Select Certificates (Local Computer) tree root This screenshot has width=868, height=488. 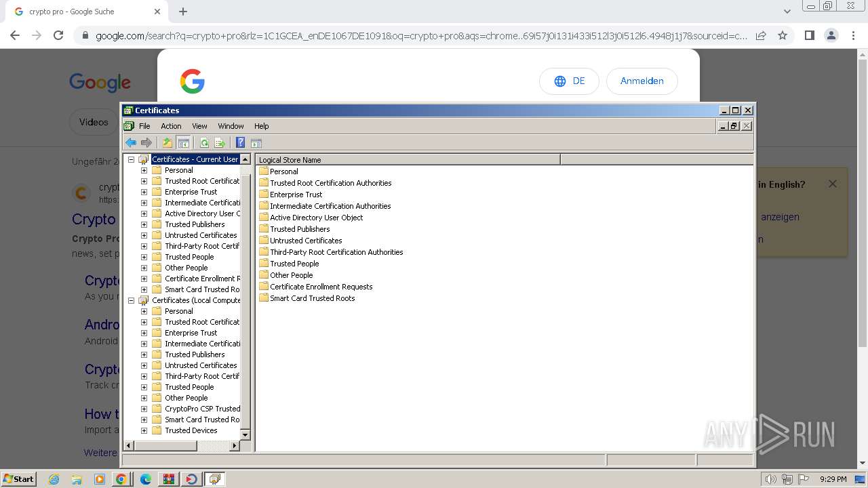tap(196, 300)
